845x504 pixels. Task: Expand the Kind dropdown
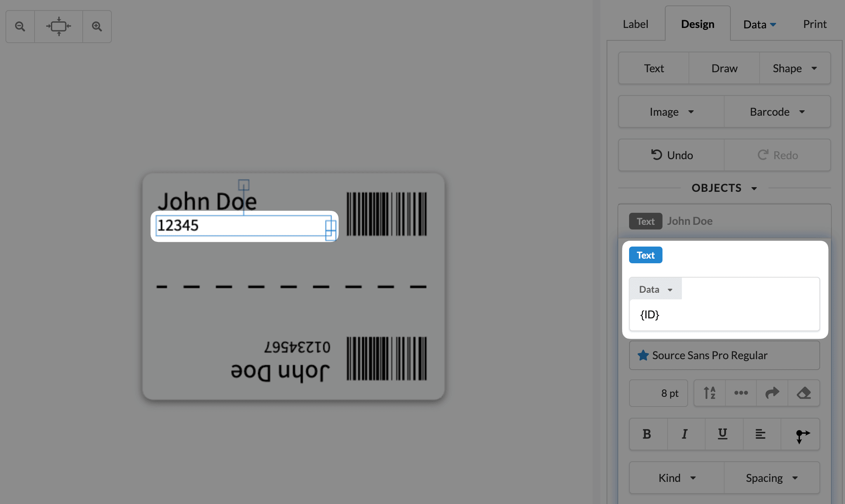point(676,478)
